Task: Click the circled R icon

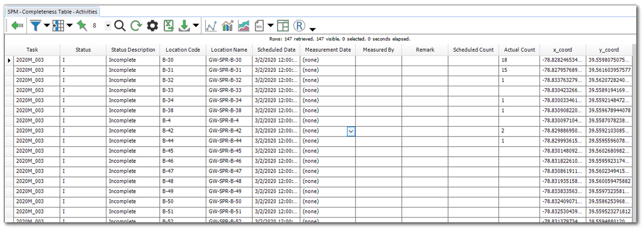Action: click(300, 26)
